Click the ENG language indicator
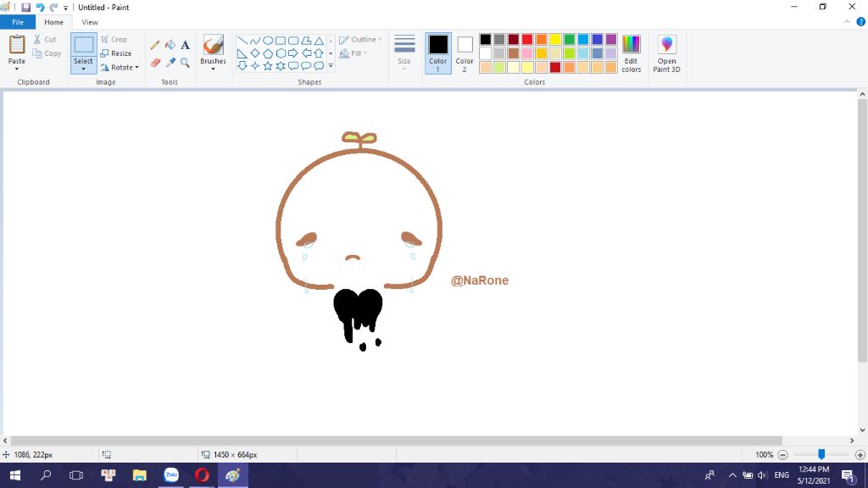 click(782, 475)
